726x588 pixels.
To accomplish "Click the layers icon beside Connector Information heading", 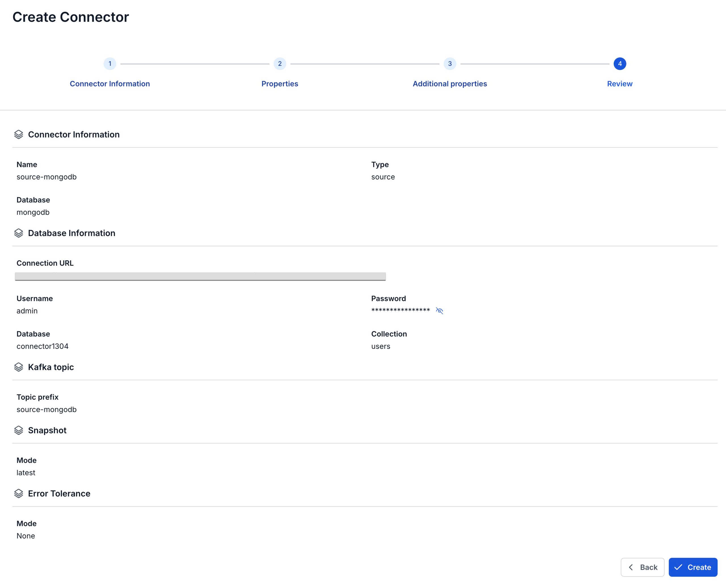I will point(19,135).
